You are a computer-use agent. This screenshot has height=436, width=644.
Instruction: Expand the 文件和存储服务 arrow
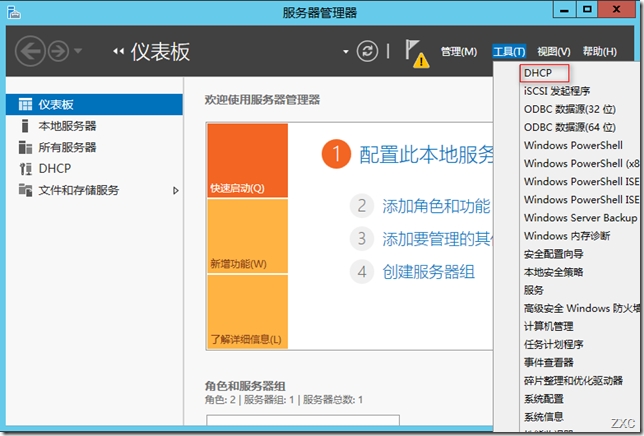176,190
